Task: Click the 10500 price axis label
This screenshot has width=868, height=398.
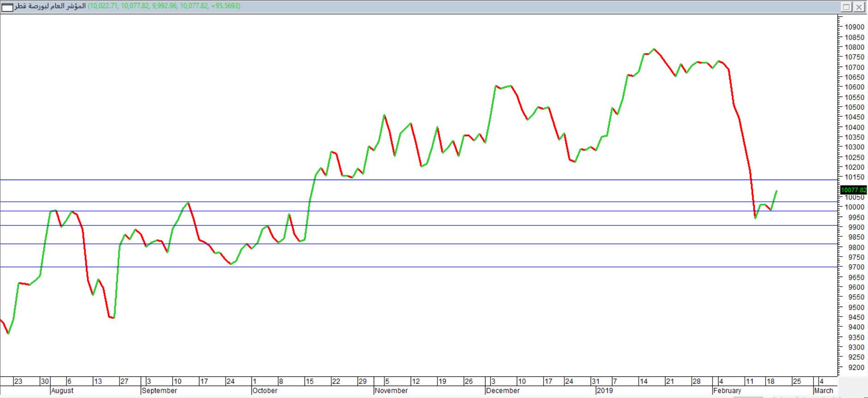Action: (855, 107)
